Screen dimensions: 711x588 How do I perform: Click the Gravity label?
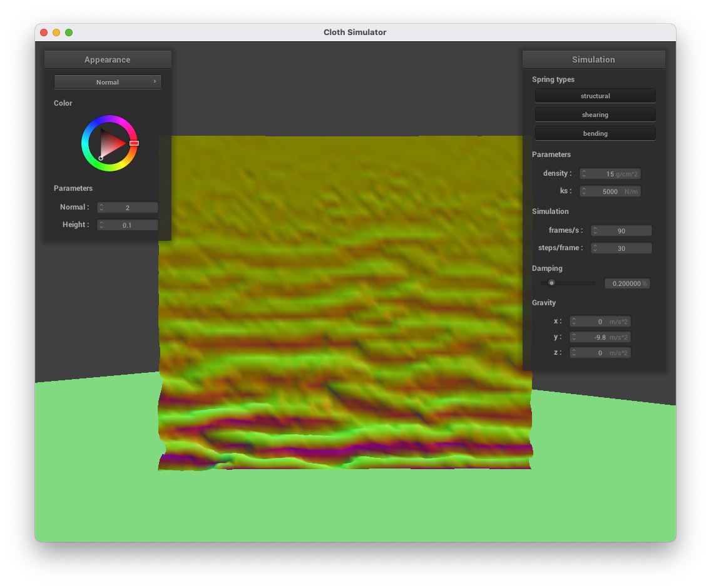544,303
